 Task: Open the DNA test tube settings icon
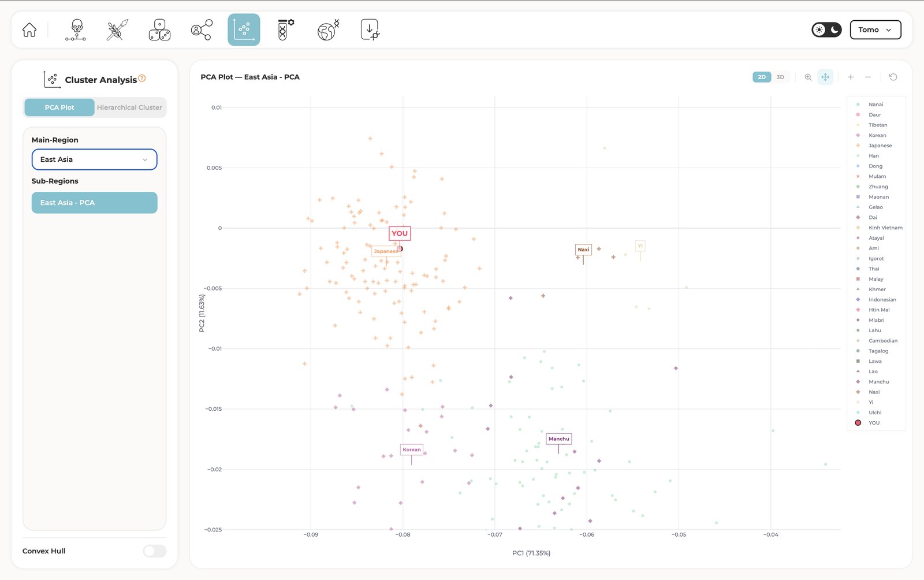(x=285, y=29)
